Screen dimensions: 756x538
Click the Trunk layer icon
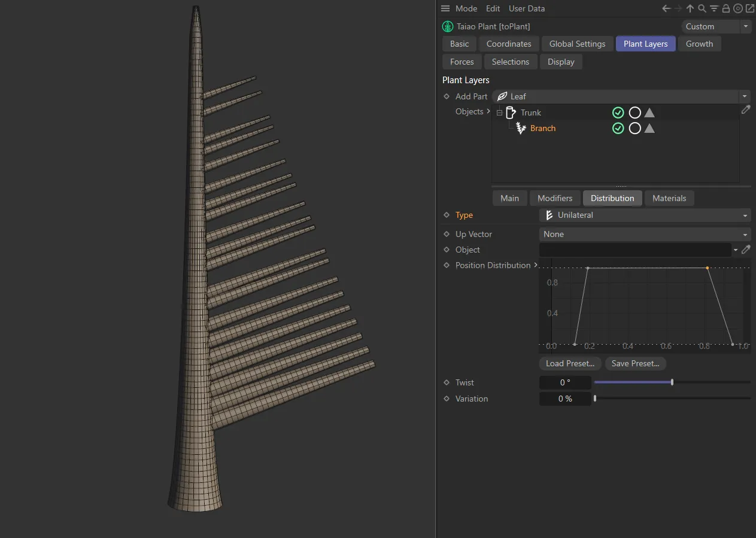(x=511, y=113)
